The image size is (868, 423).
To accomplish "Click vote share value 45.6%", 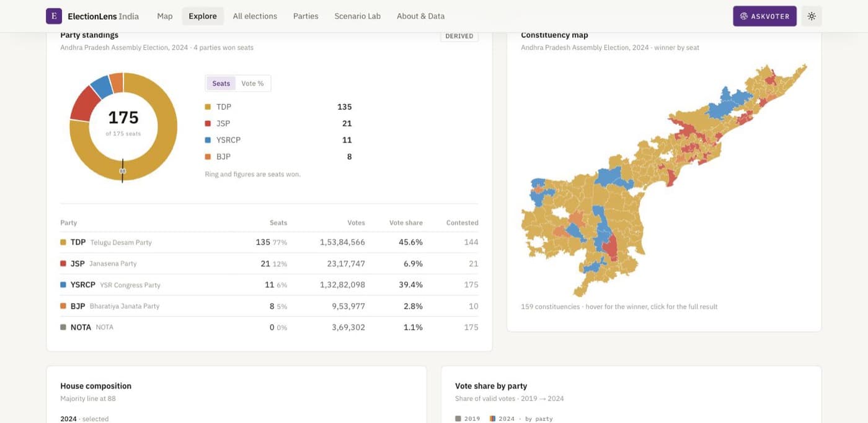I will (x=411, y=242).
